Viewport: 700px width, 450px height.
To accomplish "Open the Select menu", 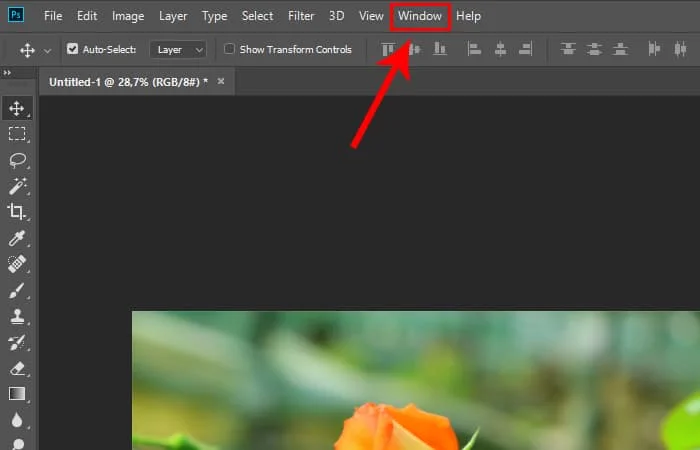I will click(x=258, y=16).
